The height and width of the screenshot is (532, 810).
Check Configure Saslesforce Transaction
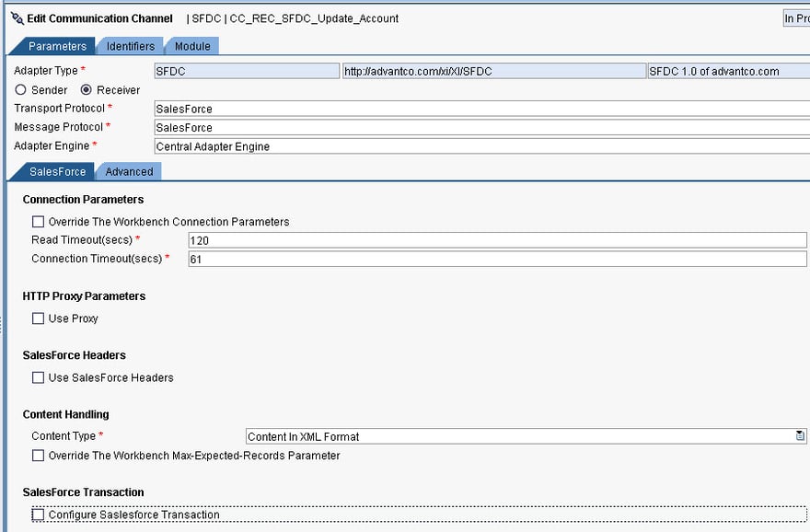(38, 515)
